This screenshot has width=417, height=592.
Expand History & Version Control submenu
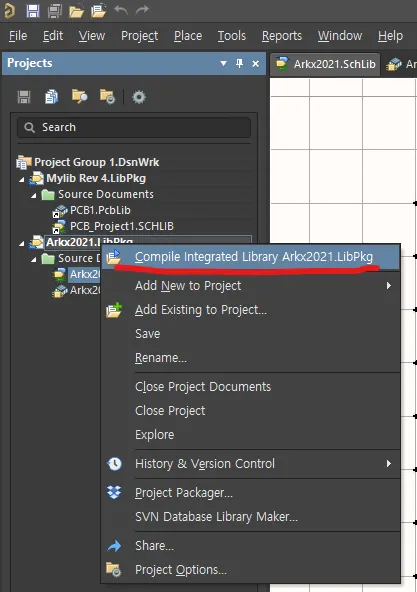251,464
